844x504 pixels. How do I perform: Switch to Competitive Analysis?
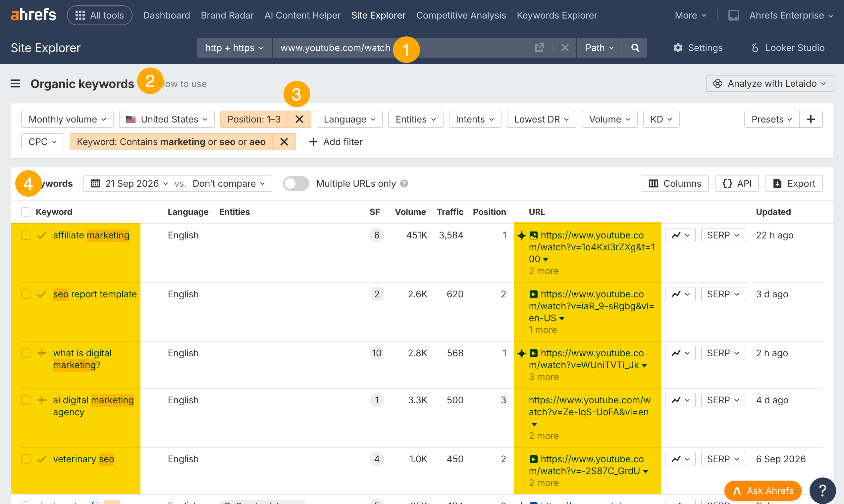461,15
